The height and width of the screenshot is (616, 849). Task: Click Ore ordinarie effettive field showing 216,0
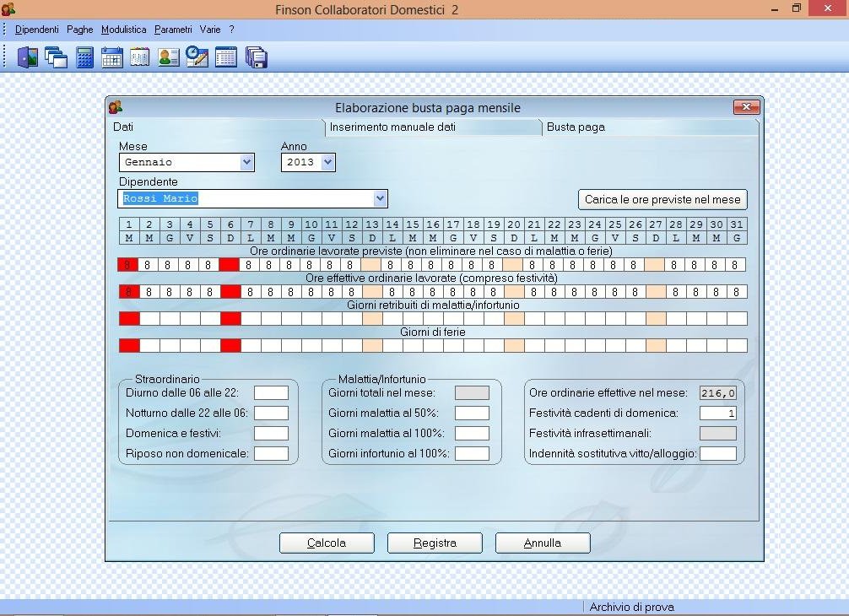point(718,393)
